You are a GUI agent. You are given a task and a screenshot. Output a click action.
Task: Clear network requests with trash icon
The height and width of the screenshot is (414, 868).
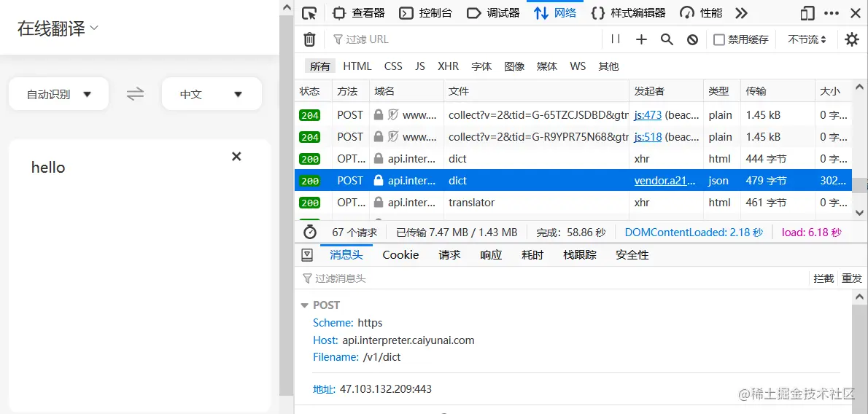click(x=309, y=39)
